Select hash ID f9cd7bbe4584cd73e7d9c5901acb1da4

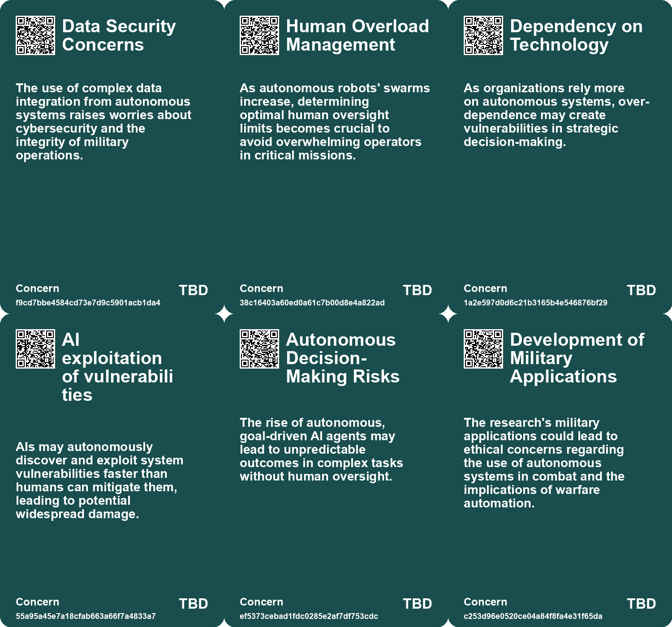(88, 303)
